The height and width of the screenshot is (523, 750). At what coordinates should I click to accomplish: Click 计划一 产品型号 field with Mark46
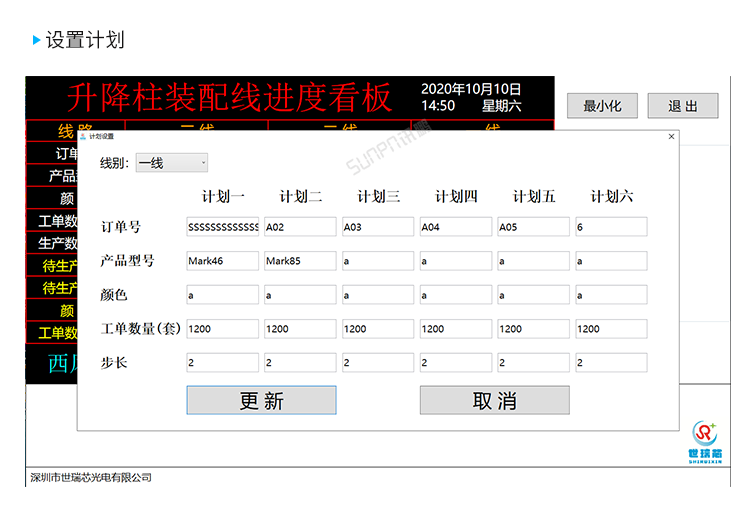[222, 261]
